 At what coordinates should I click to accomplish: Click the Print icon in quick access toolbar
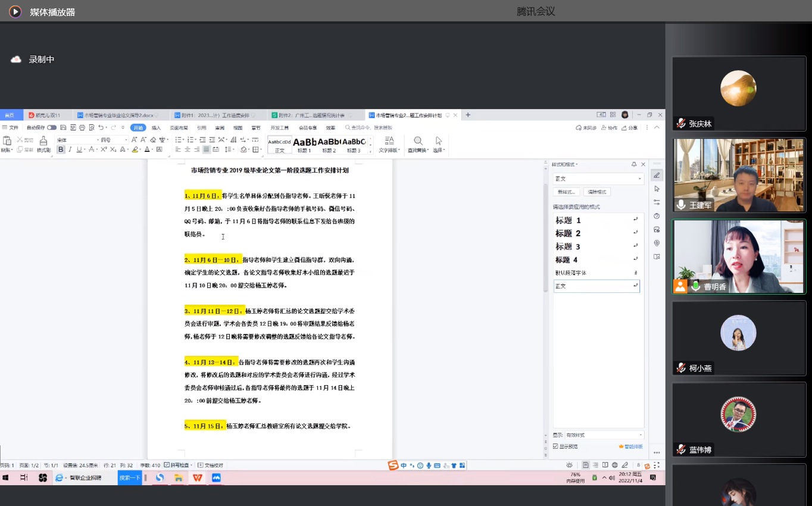82,127
